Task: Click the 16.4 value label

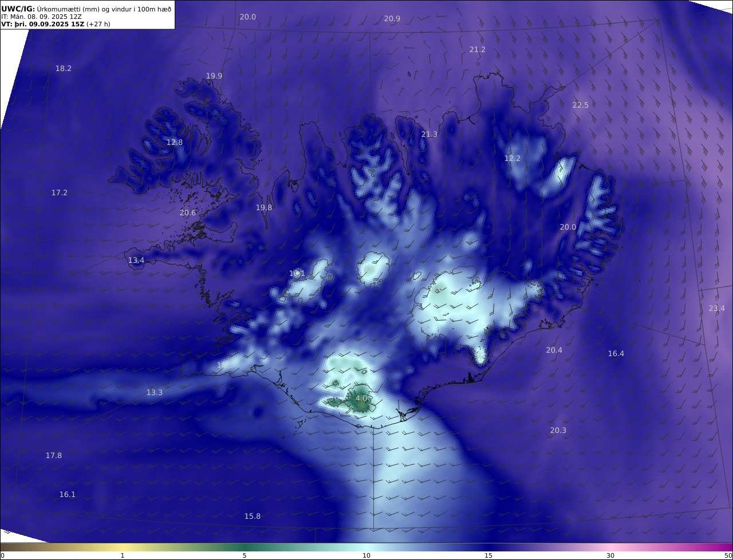Action: pyautogui.click(x=616, y=354)
